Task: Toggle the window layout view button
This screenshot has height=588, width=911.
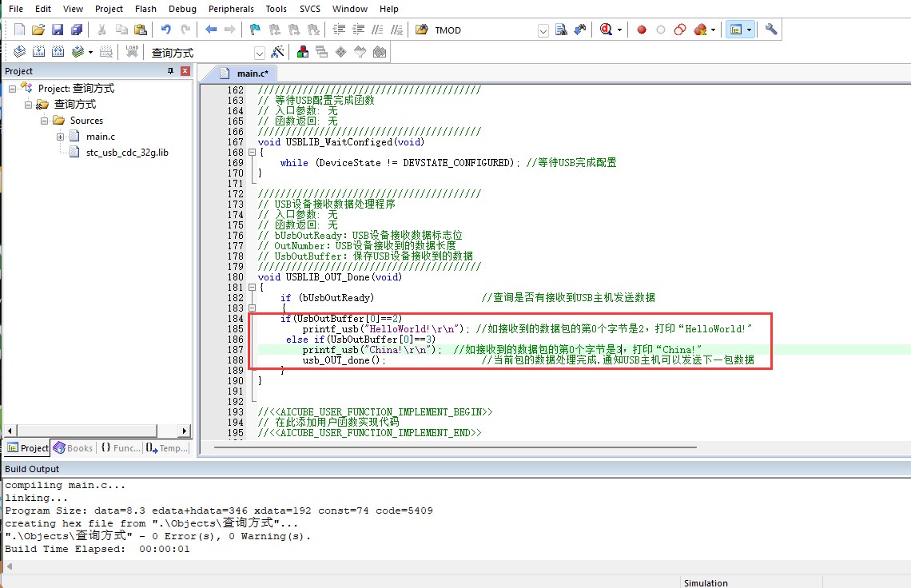Action: (736, 30)
